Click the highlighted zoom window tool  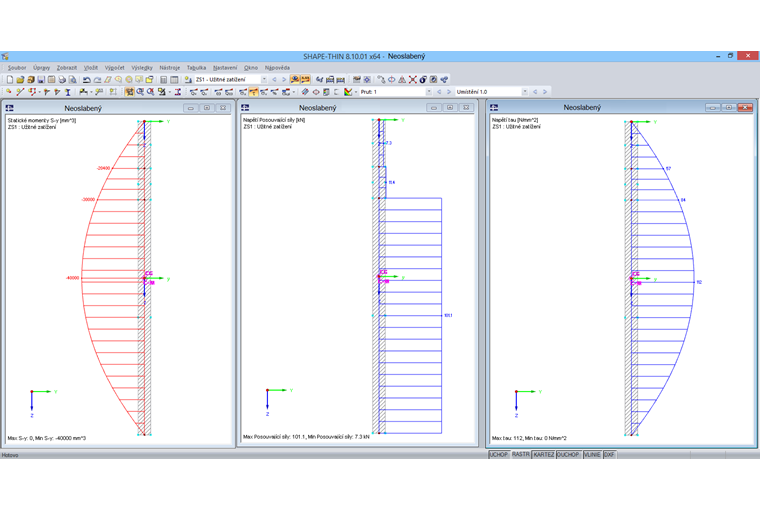129,92
